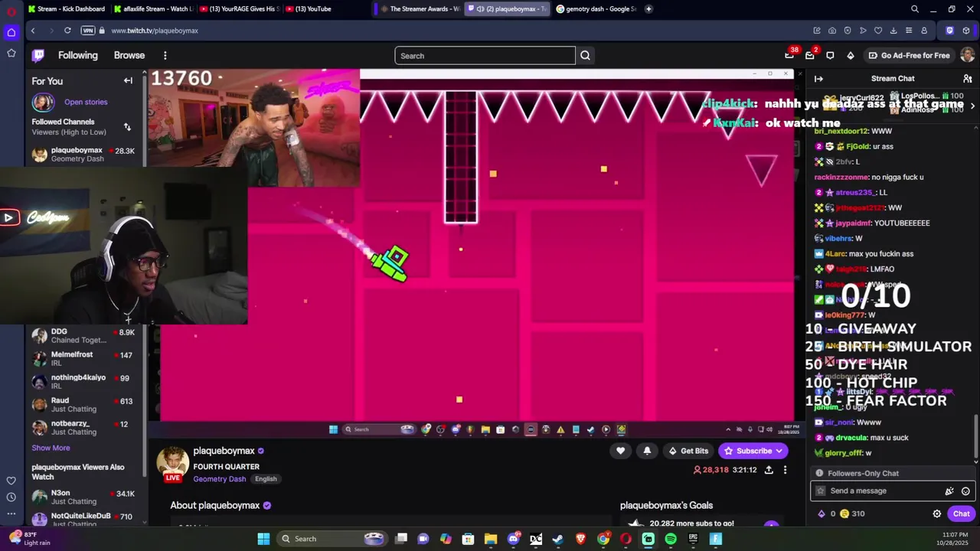Viewport: 980px width, 551px height.
Task: Reload the page with the browser refresh icon
Action: point(67,31)
